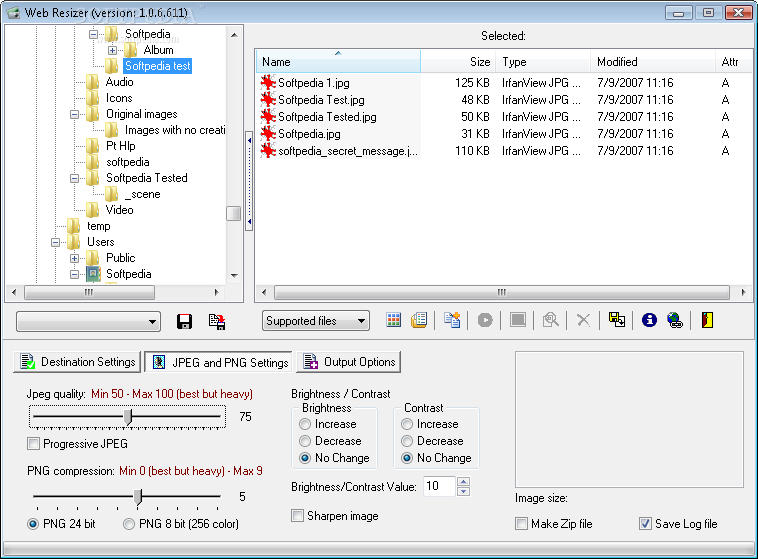Click the Output Options tab icon
The width and height of the screenshot is (758, 559).
click(x=310, y=362)
